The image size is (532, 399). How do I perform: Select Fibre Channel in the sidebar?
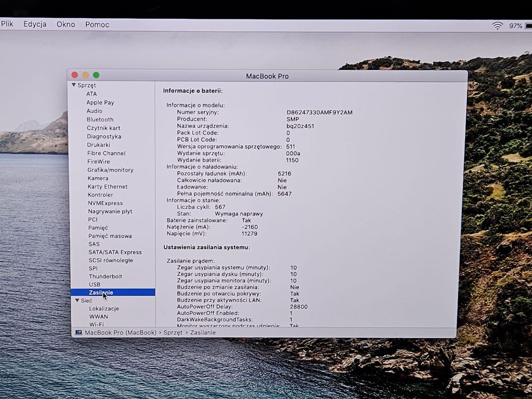106,153
